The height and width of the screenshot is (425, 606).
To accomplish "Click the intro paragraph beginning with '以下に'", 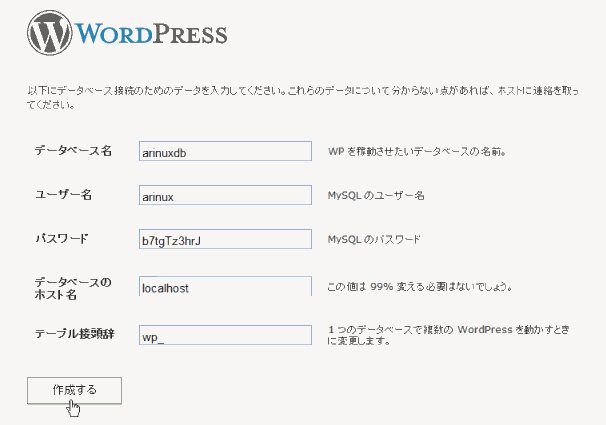I will point(303,97).
